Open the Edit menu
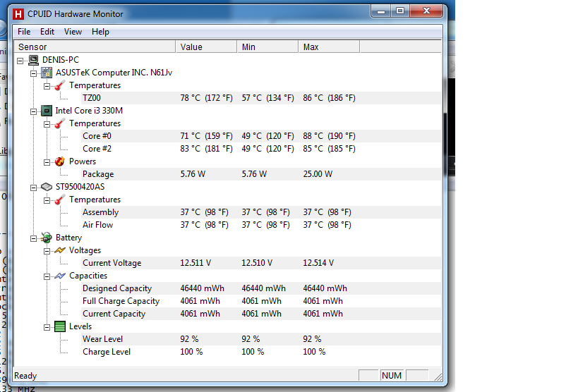 47,32
